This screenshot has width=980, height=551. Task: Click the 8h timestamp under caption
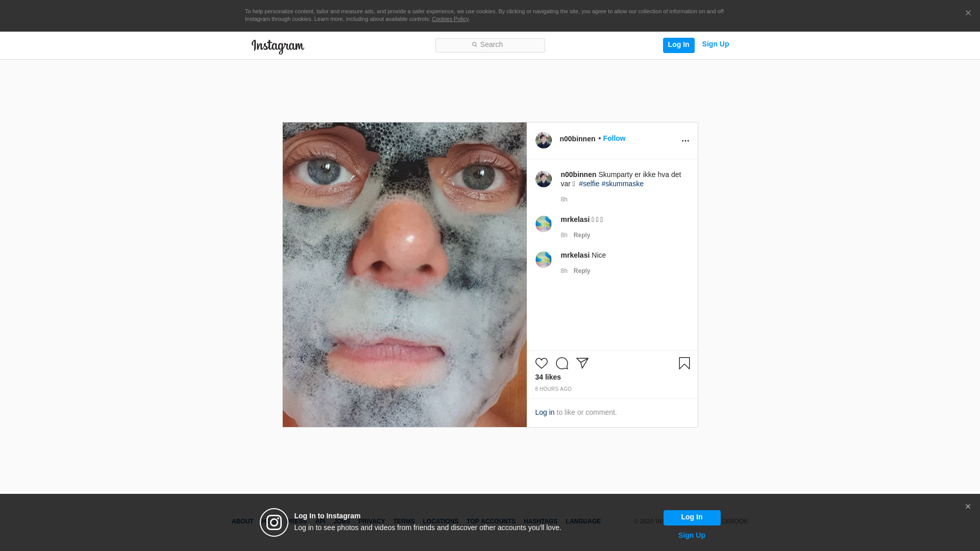[x=564, y=199]
